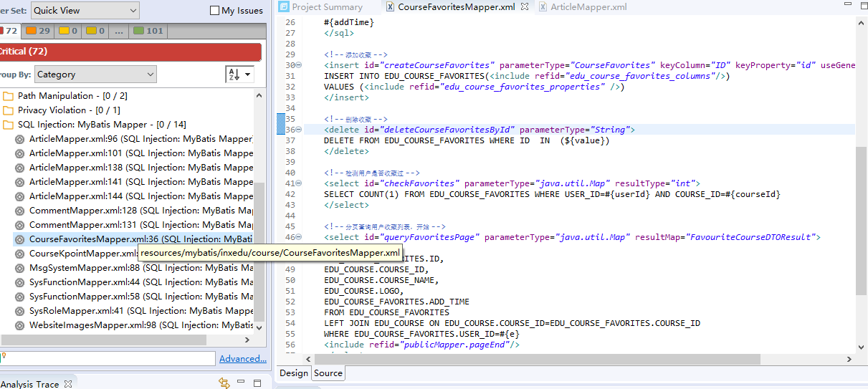Close the Analysis Trace view tab
Viewport: 868px width, 389px height.
click(68, 384)
